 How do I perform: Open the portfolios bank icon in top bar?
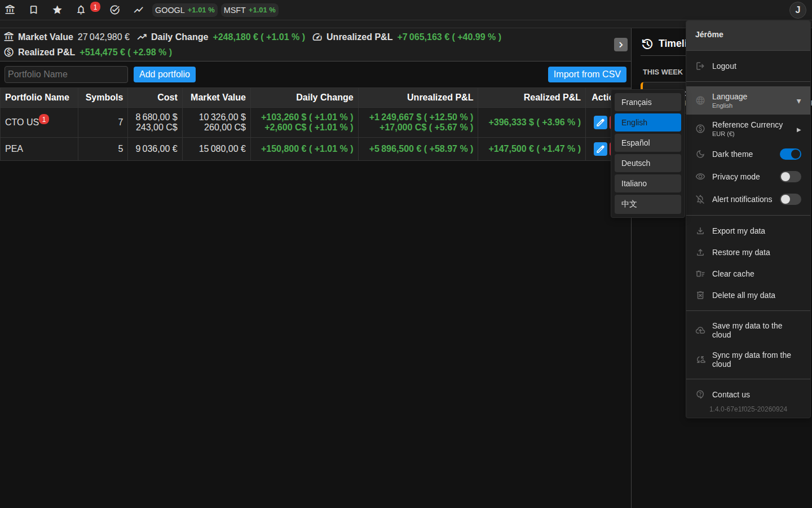(10, 10)
